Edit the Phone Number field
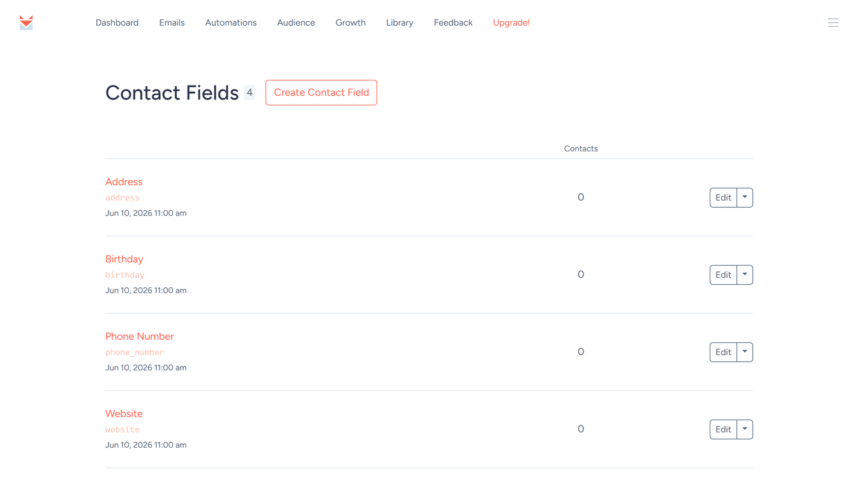Image resolution: width=868 pixels, height=493 pixels. 723,353
